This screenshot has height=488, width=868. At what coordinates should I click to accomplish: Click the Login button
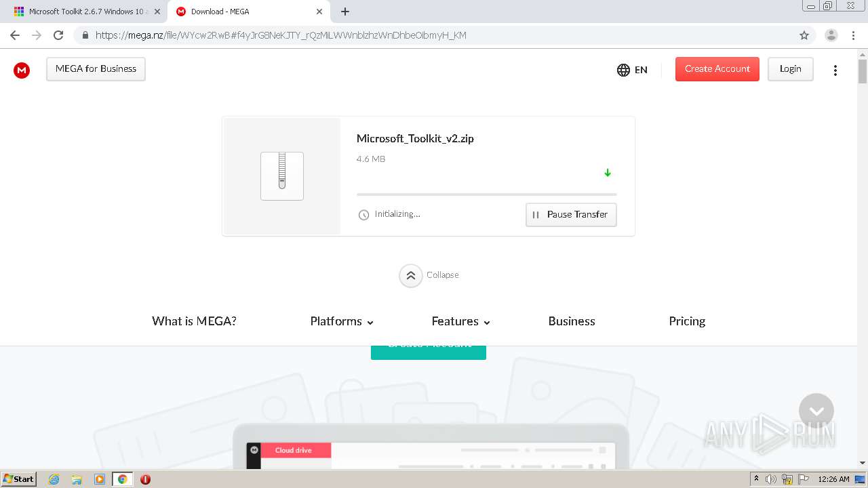coord(791,69)
